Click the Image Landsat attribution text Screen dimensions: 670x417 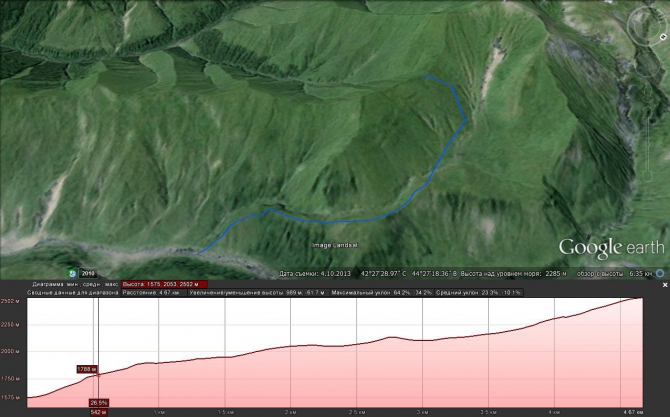pos(333,245)
